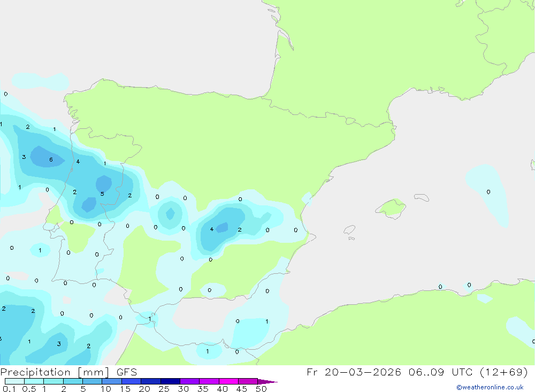Click the "30" legend scale label
The width and height of the screenshot is (535, 392).
pyautogui.click(x=184, y=389)
